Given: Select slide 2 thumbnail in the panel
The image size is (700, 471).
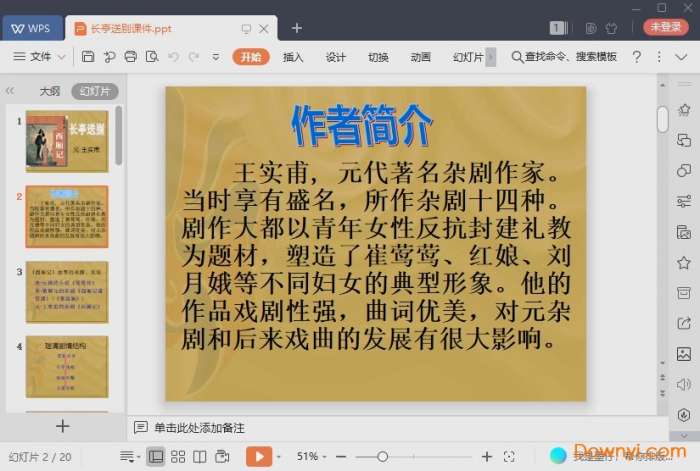Looking at the screenshot, I should pos(67,217).
